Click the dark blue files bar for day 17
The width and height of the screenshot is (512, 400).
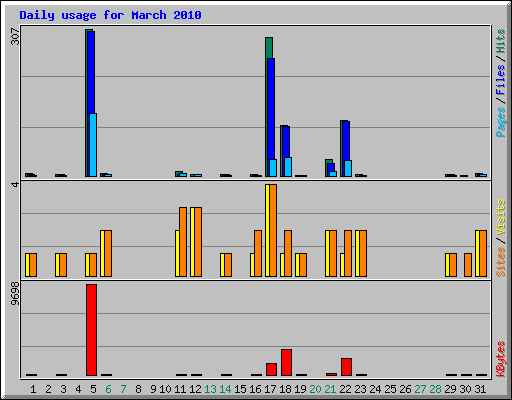[x=271, y=109]
